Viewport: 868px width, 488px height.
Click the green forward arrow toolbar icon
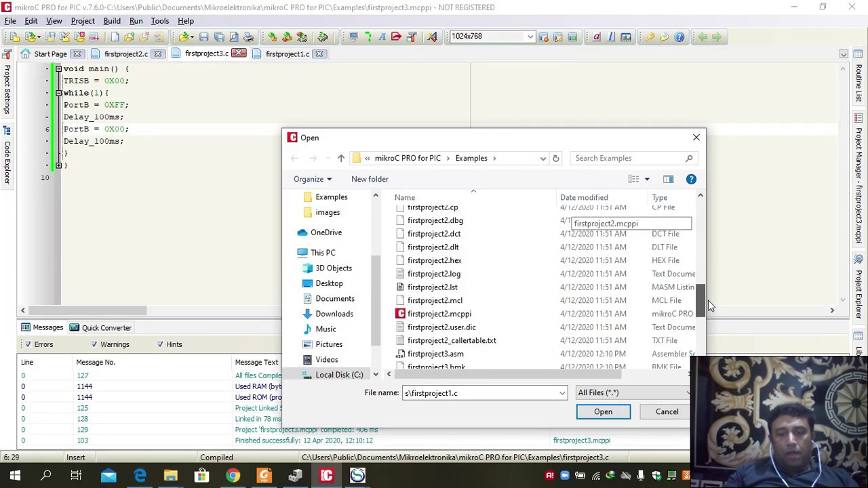pos(717,37)
